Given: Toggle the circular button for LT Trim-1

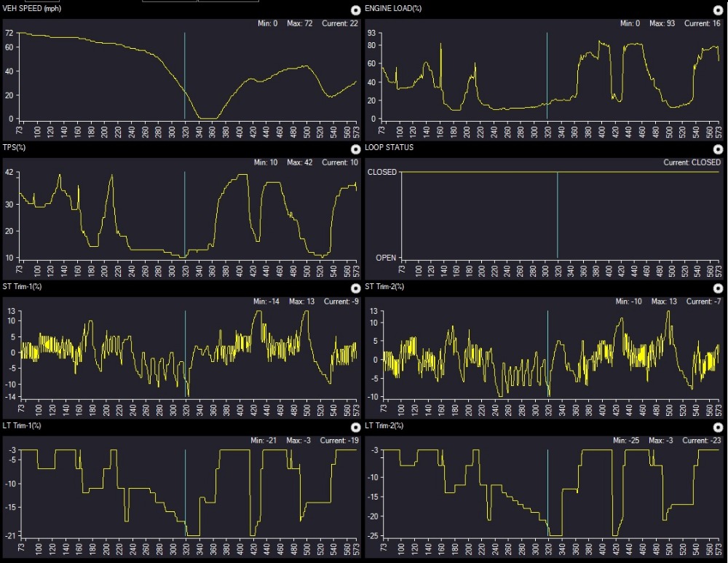Looking at the screenshot, I should [355, 427].
